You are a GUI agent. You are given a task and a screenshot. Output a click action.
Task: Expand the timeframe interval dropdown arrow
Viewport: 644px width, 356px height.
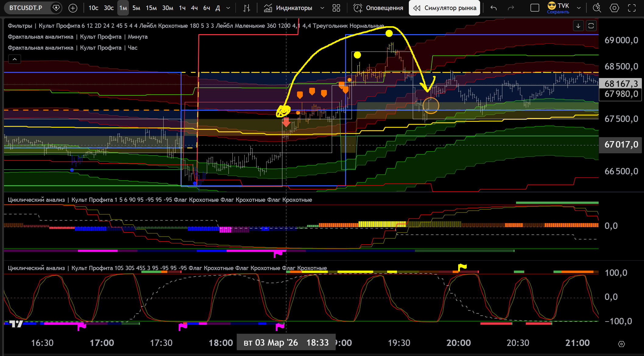228,8
